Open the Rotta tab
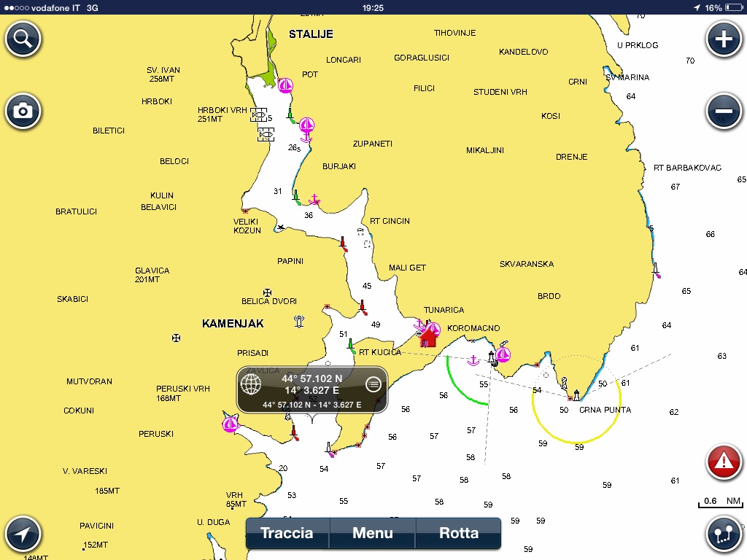This screenshot has height=560, width=747. tap(458, 533)
